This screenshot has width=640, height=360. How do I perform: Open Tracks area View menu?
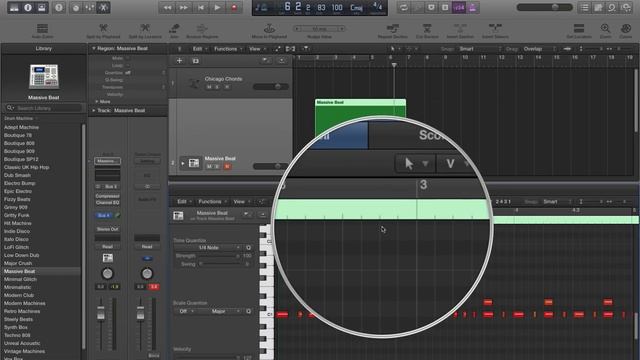pyautogui.click(x=257, y=49)
